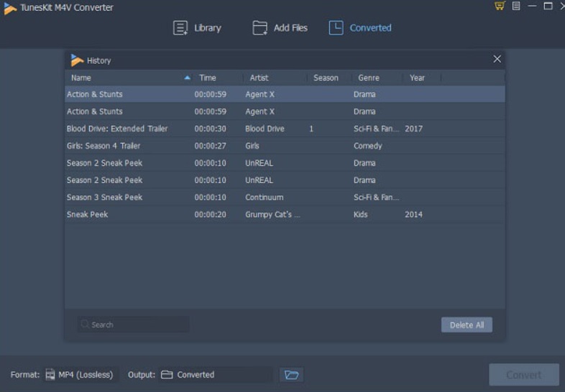Select the Grumpy Cat's Sneak Peek row

pos(285,215)
